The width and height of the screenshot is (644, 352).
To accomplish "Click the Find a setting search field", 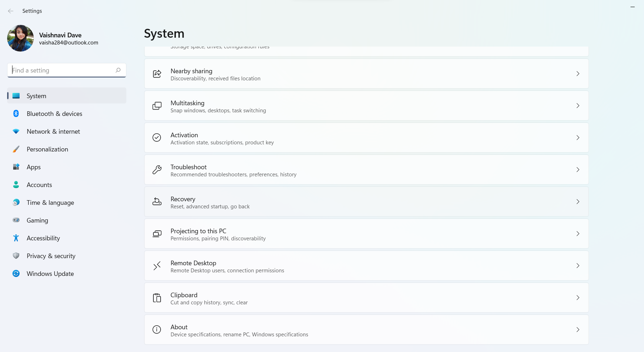I will [x=62, y=70].
